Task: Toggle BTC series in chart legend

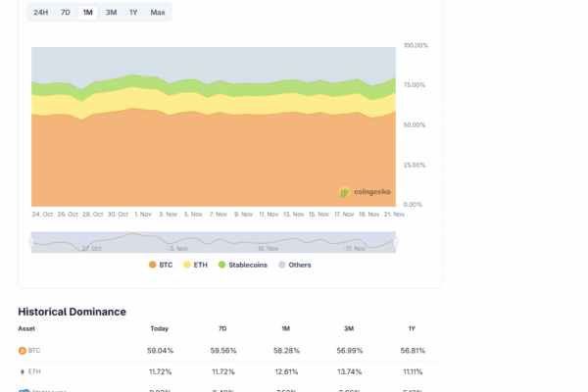Action: 161,265
